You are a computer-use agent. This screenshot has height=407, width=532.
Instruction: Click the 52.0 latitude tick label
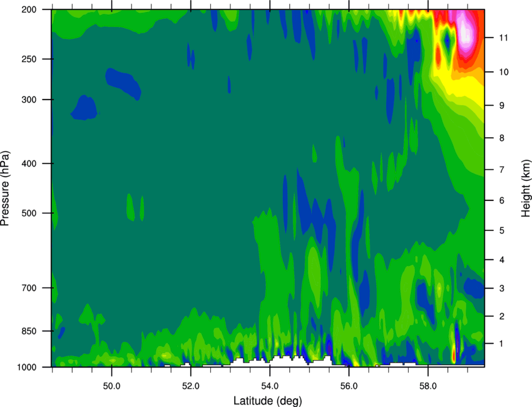[191, 386]
